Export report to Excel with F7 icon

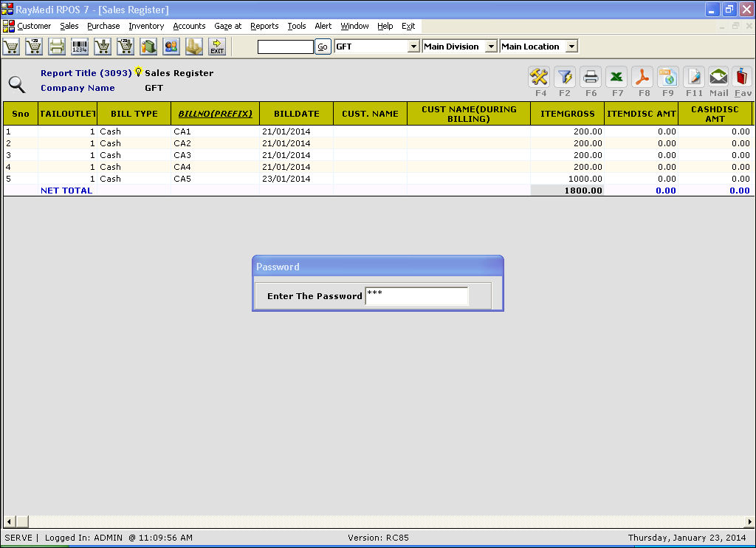tap(616, 77)
